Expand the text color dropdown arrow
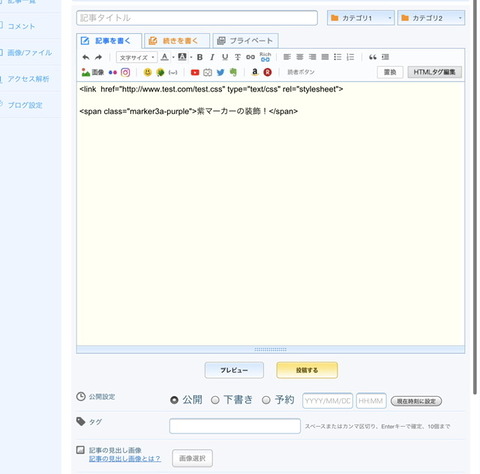The width and height of the screenshot is (480, 474). [x=173, y=57]
